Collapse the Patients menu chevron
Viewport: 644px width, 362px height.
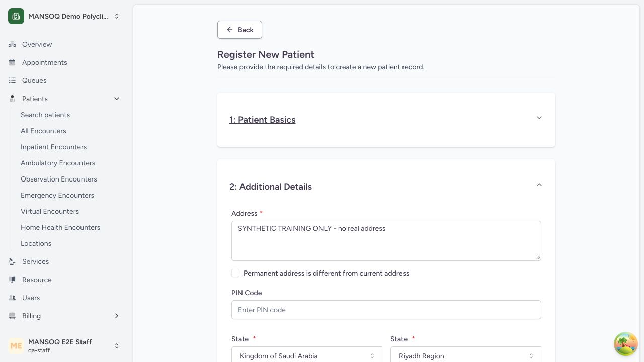tap(117, 99)
